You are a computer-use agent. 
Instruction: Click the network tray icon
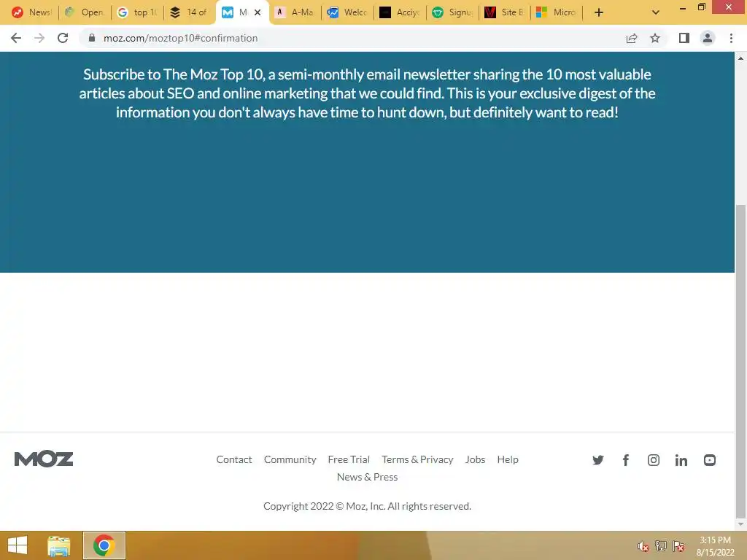pos(661,546)
